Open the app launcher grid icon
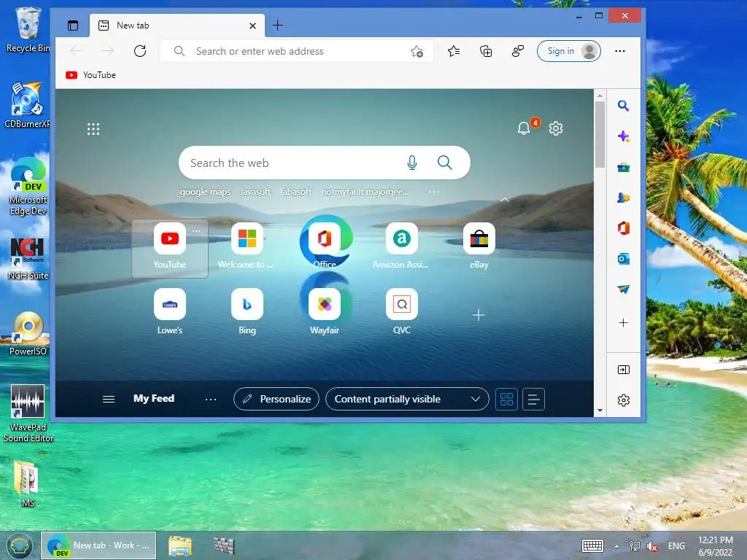This screenshot has height=560, width=747. pos(93,129)
